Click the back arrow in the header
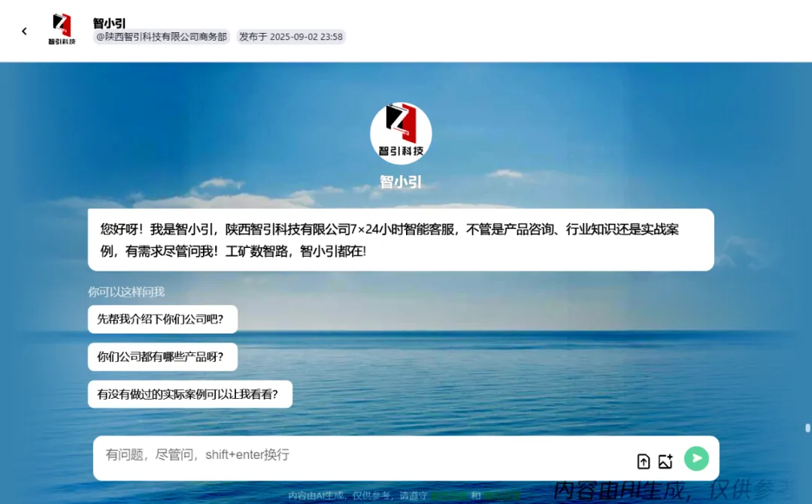This screenshot has width=812, height=504. point(24,31)
